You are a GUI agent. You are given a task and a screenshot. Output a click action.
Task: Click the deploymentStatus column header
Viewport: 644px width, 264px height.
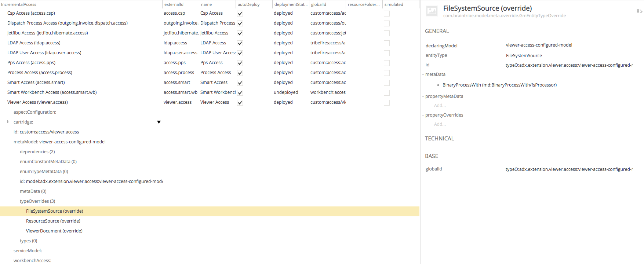(291, 4)
